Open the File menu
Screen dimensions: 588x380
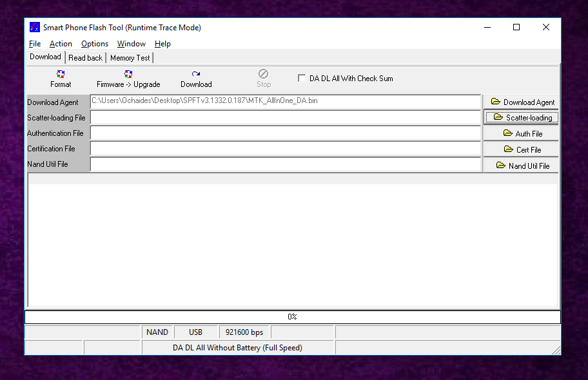coord(35,44)
